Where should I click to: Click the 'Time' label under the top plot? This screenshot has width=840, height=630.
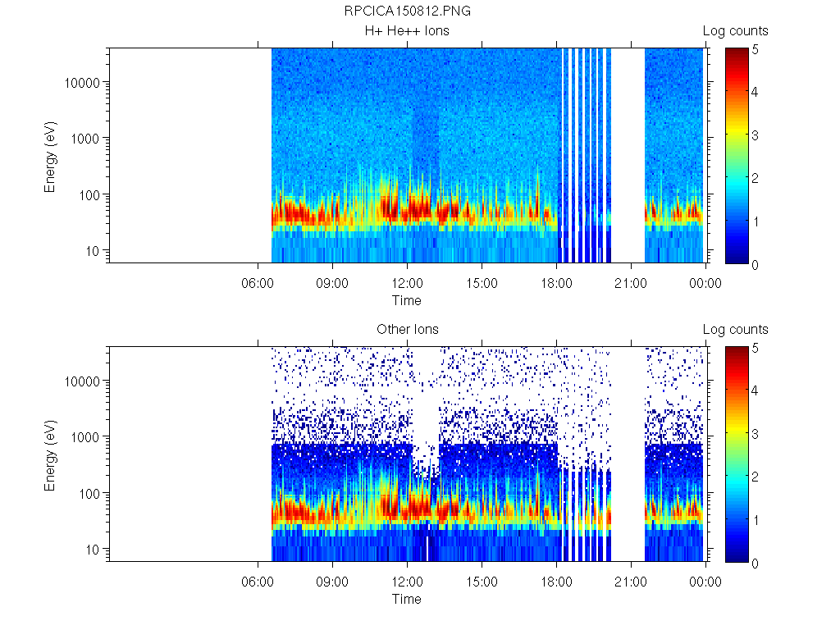pos(407,300)
